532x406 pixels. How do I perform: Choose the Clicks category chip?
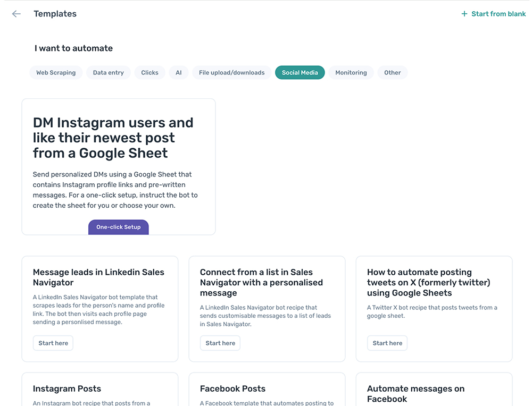(149, 72)
